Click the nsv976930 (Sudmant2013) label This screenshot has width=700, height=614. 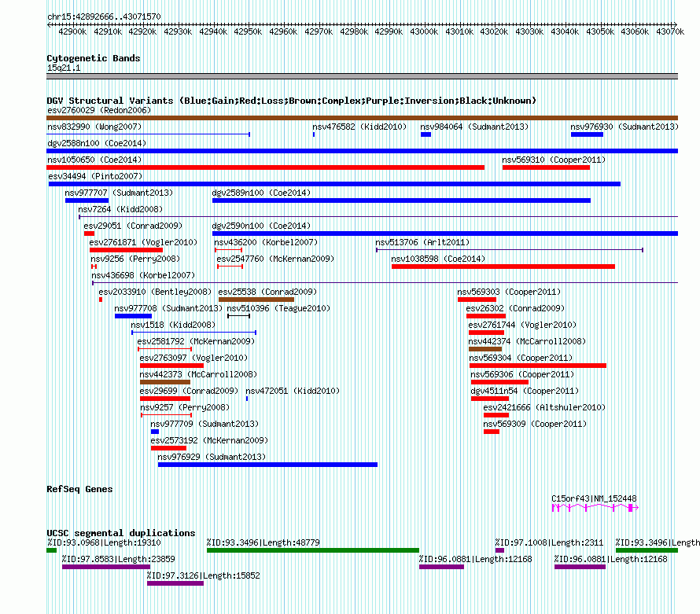624,127
